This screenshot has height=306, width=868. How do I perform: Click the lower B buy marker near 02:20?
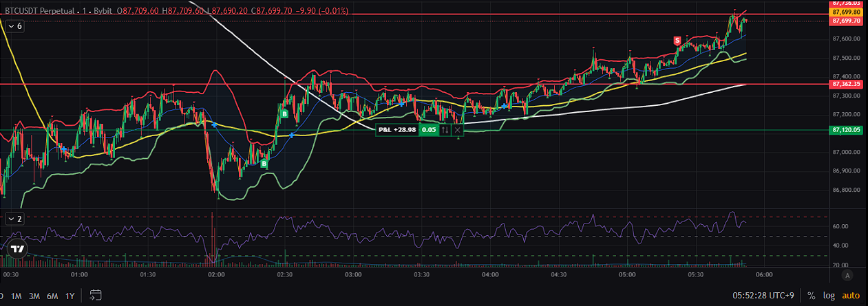[x=264, y=164]
